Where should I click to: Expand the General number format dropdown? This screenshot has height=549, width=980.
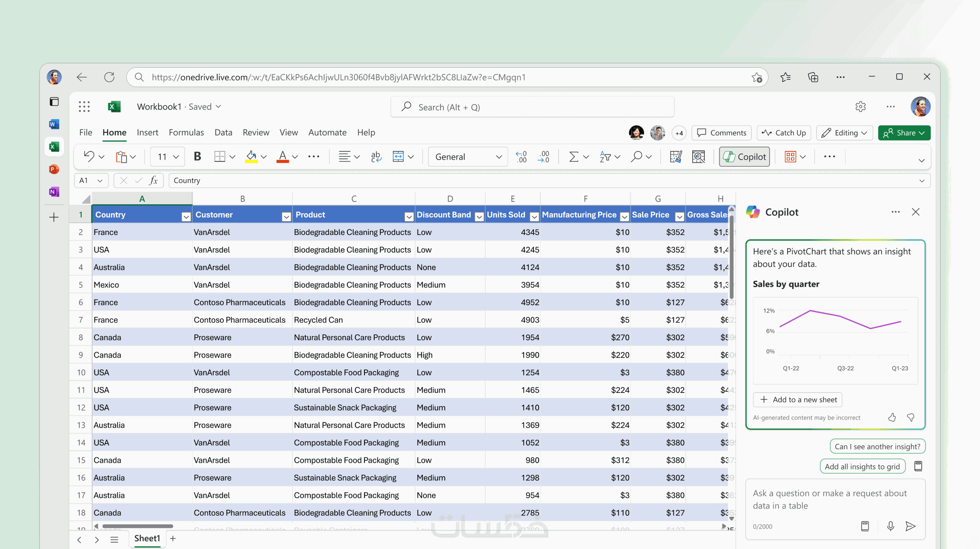(499, 156)
